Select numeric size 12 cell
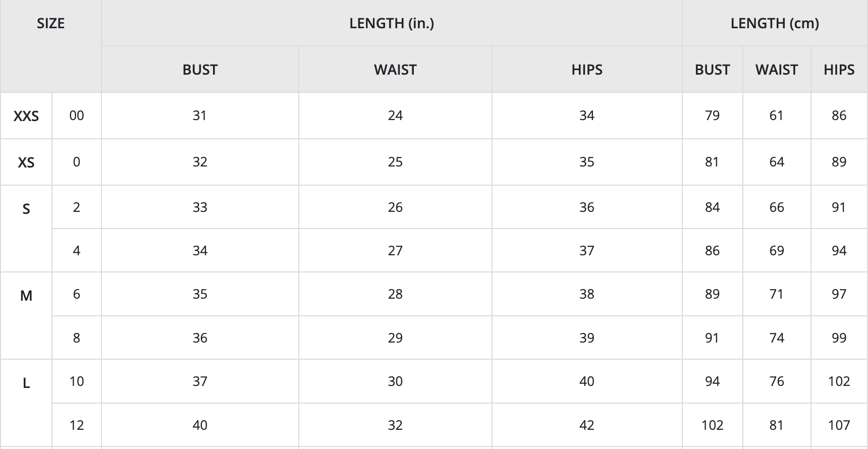The image size is (868, 449). point(77,425)
